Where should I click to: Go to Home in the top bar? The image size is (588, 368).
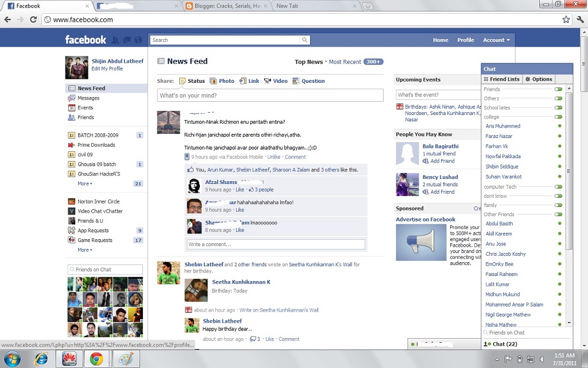(440, 40)
